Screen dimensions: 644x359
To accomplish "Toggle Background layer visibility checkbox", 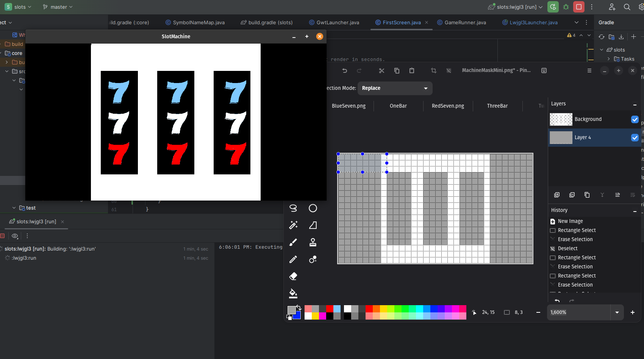I will 635,119.
